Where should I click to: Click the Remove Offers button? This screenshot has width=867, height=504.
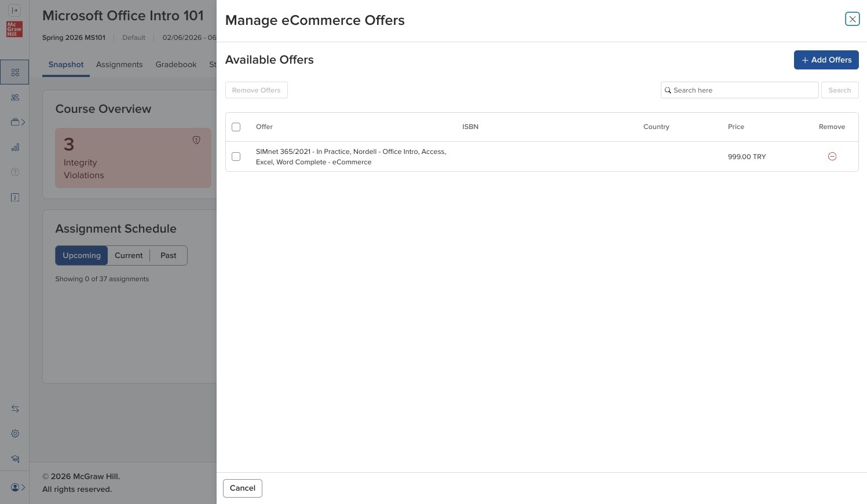tap(256, 90)
